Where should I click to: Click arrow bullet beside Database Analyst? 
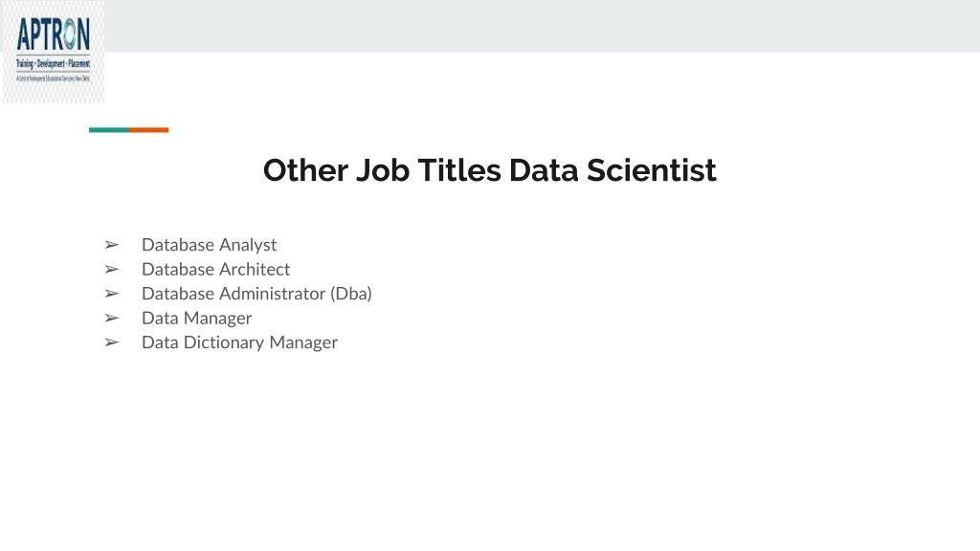(x=112, y=245)
